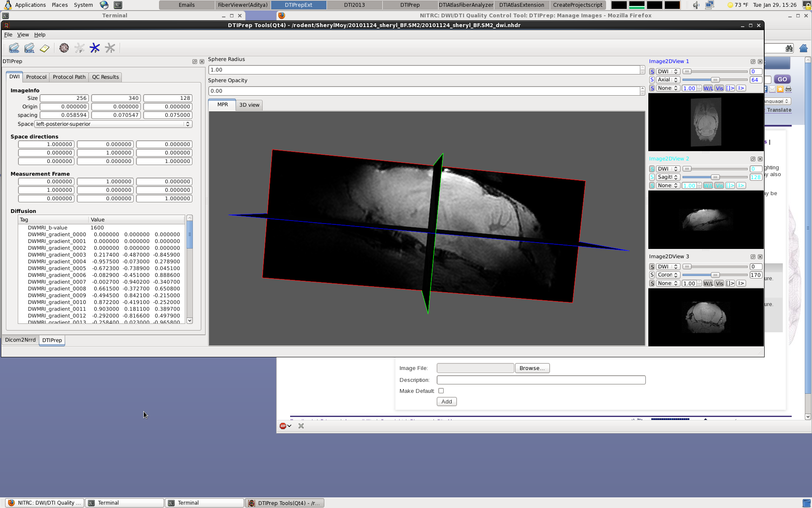Open the Axial orientation dropdown in Image2DView 1
The image size is (812, 508).
pyautogui.click(x=668, y=80)
